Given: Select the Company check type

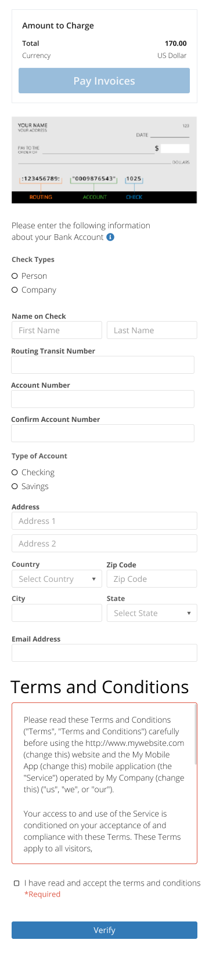Looking at the screenshot, I should pos(15,290).
